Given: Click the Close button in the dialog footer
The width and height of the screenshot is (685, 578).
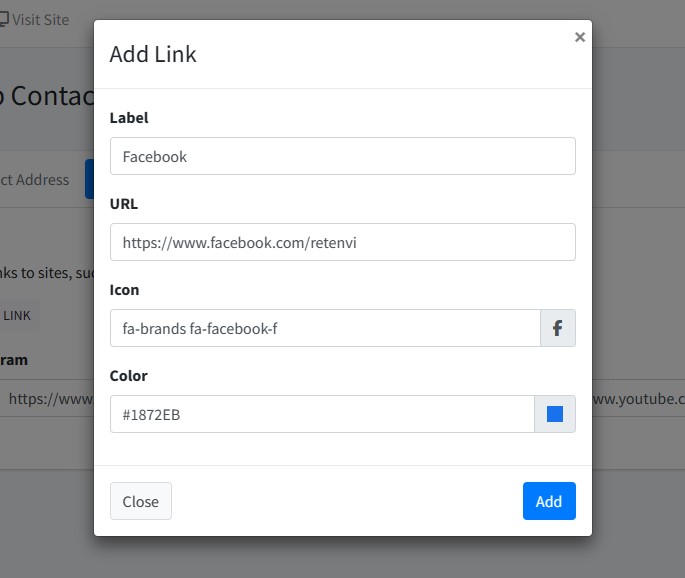Looking at the screenshot, I should click(140, 501).
